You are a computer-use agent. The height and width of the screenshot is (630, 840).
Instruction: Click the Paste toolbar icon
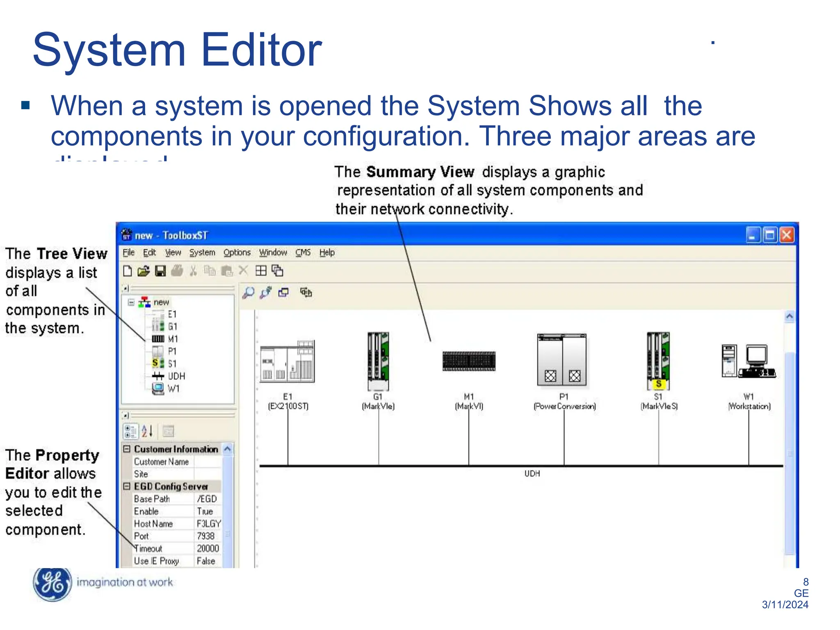click(226, 271)
